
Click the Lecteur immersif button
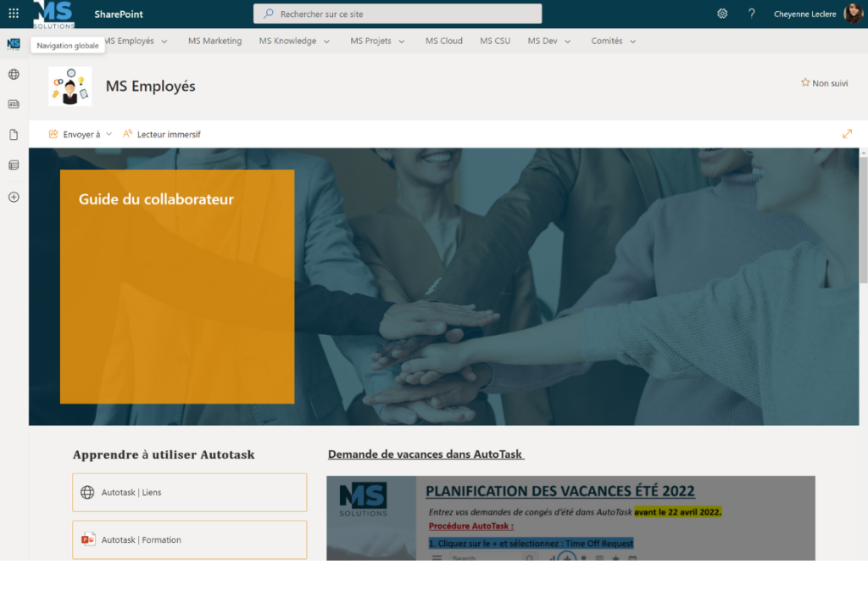(162, 134)
